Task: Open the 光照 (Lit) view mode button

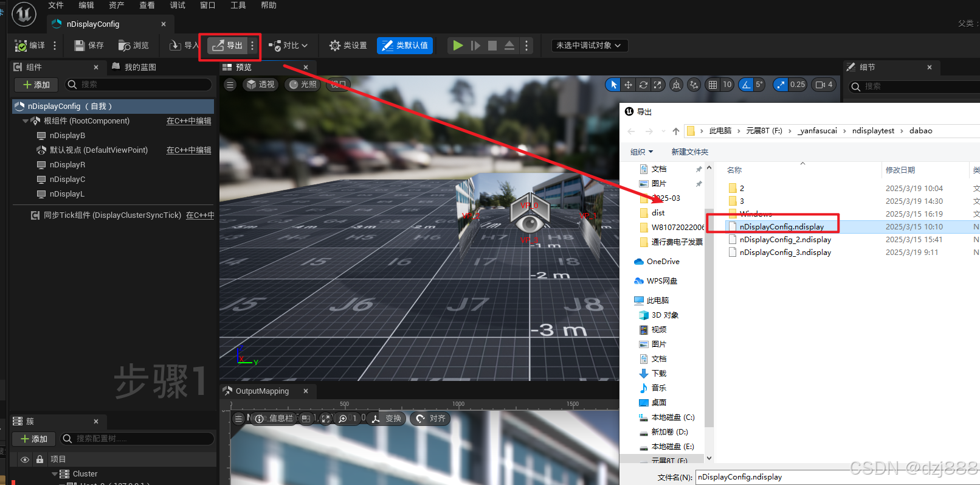Action: coord(303,85)
